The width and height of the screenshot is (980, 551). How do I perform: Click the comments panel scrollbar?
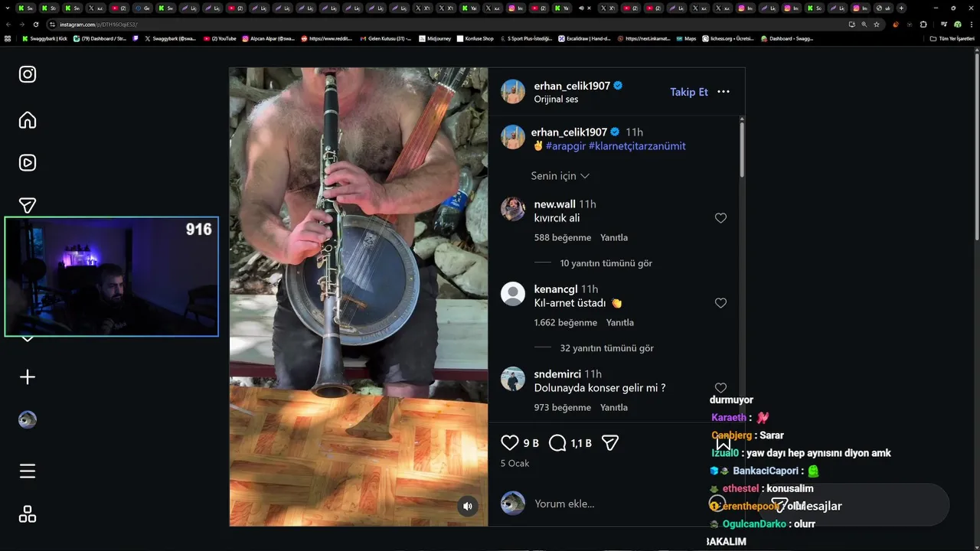pos(742,148)
